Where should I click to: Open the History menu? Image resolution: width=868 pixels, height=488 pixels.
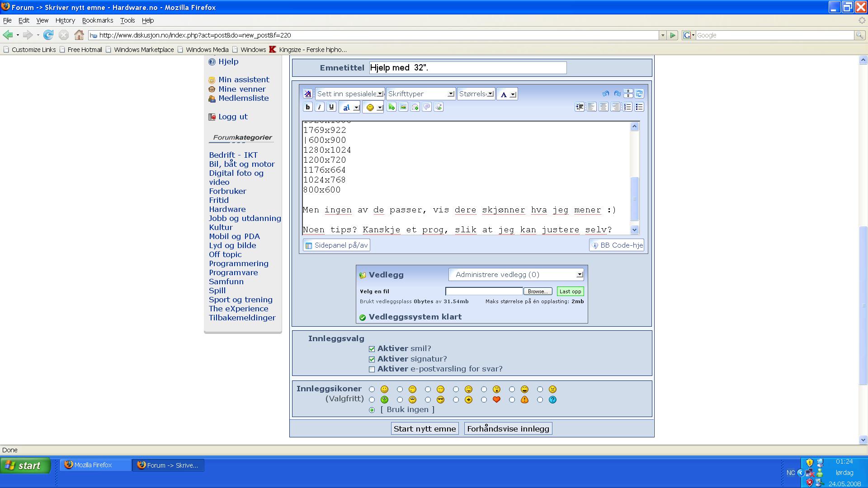(65, 20)
